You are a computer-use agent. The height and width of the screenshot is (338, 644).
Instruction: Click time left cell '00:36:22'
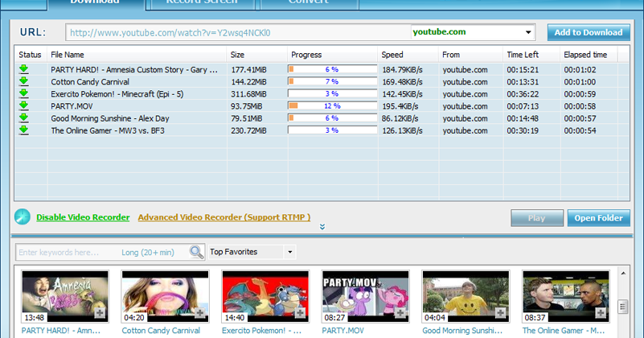(523, 93)
